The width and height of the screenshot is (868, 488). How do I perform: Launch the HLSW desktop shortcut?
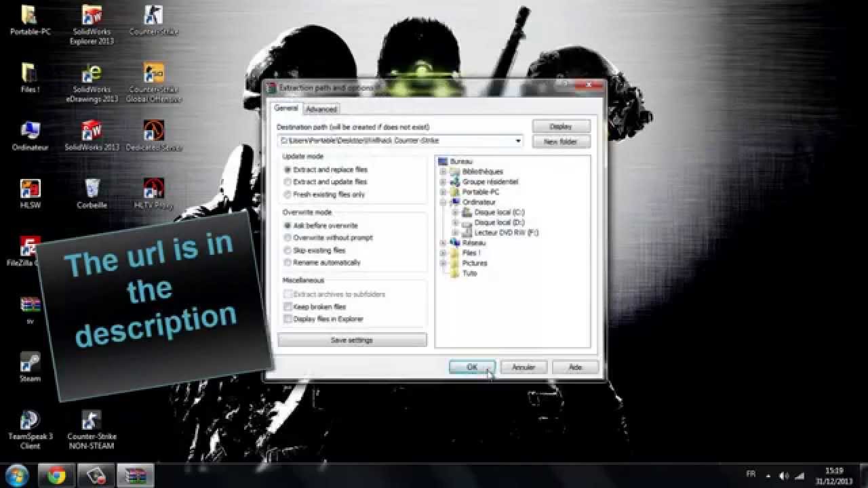pos(30,193)
